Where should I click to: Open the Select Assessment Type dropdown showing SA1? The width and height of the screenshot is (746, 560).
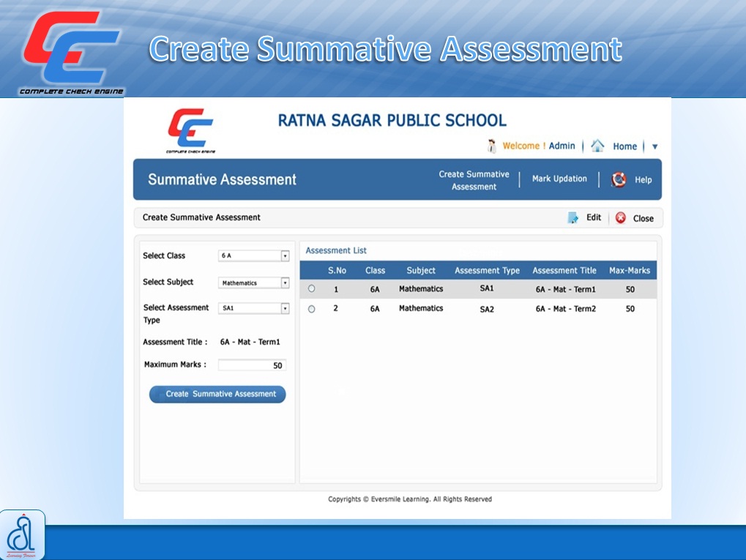pyautogui.click(x=253, y=308)
